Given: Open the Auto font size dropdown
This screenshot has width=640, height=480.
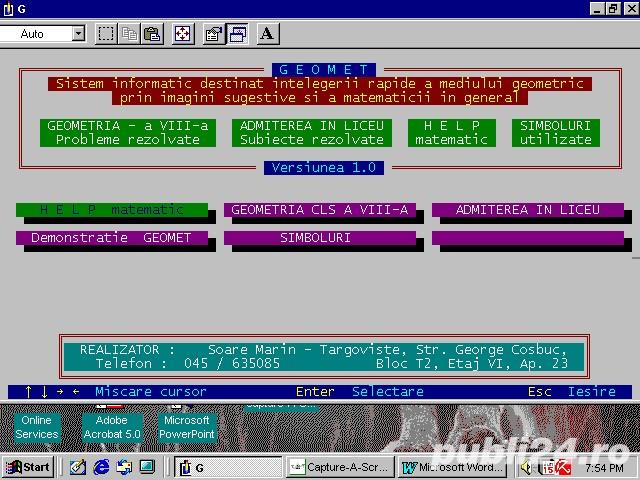Looking at the screenshot, I should (x=78, y=34).
